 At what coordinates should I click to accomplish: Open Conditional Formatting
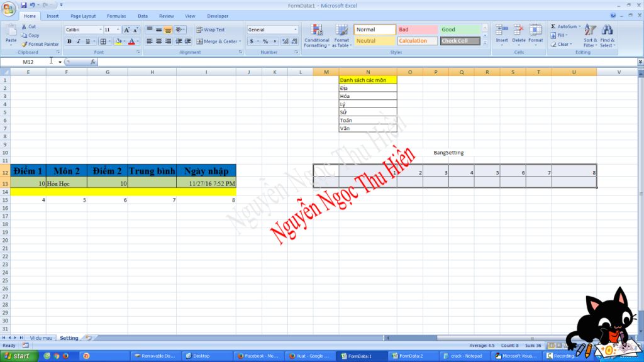click(316, 36)
